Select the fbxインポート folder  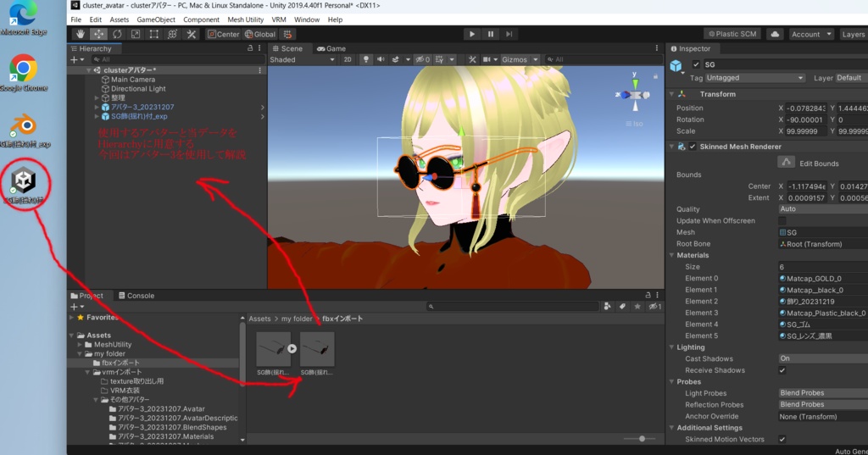[120, 363]
